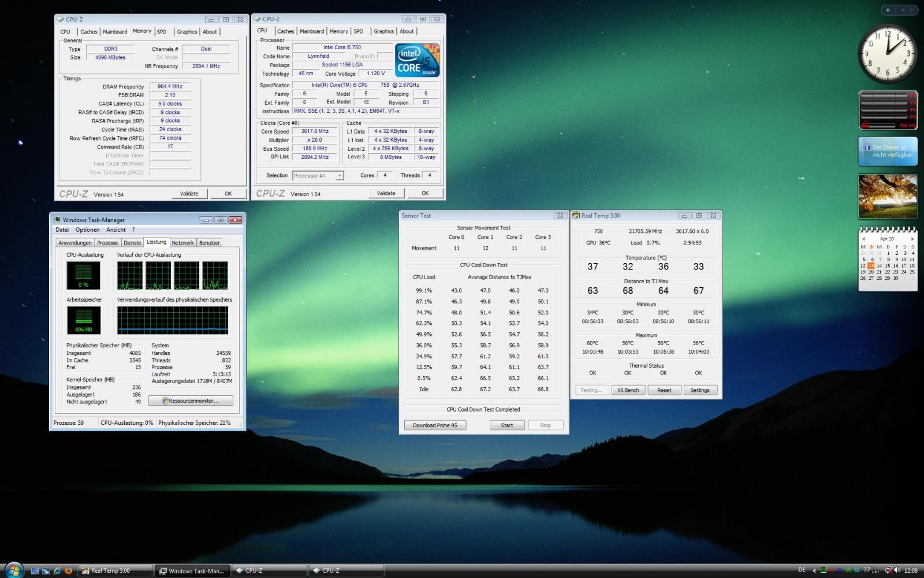Click Windows Task-Manager taskbar button
The height and width of the screenshot is (578, 924).
click(x=192, y=570)
